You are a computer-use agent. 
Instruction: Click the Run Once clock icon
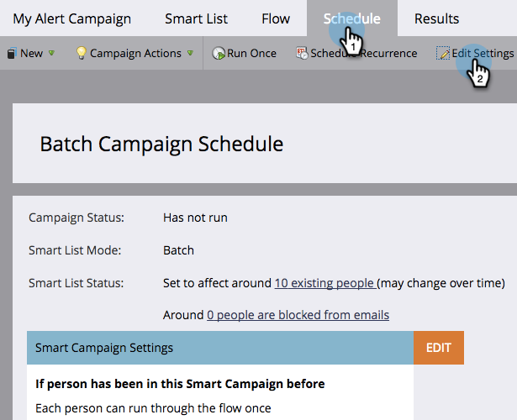[218, 53]
